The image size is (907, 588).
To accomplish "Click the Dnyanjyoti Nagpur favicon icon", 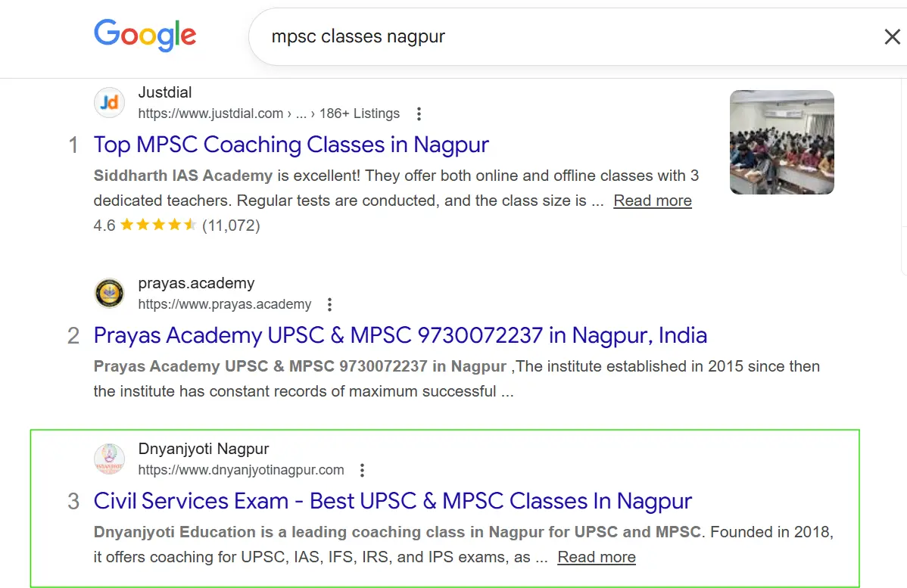I will click(x=109, y=459).
